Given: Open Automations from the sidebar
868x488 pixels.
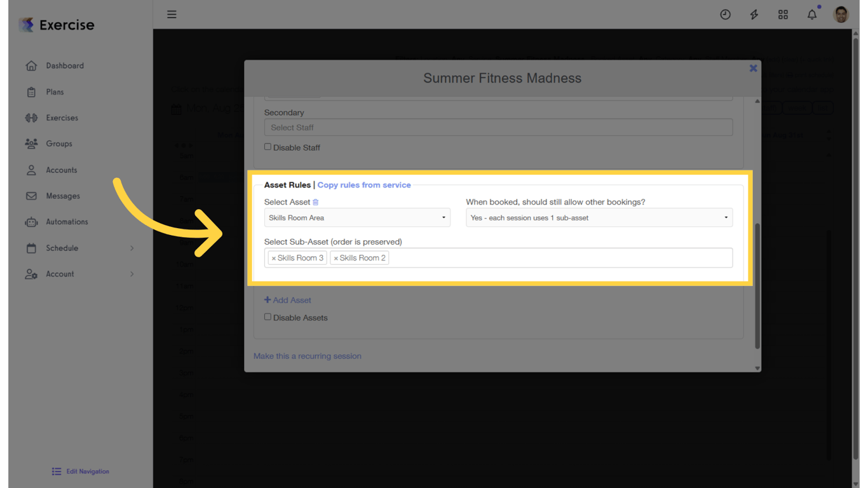Looking at the screenshot, I should pos(66,222).
